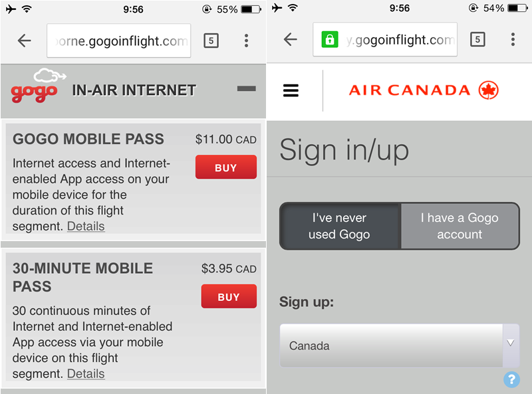The image size is (532, 394).
Task: Click the green secure lock icon
Action: point(330,39)
